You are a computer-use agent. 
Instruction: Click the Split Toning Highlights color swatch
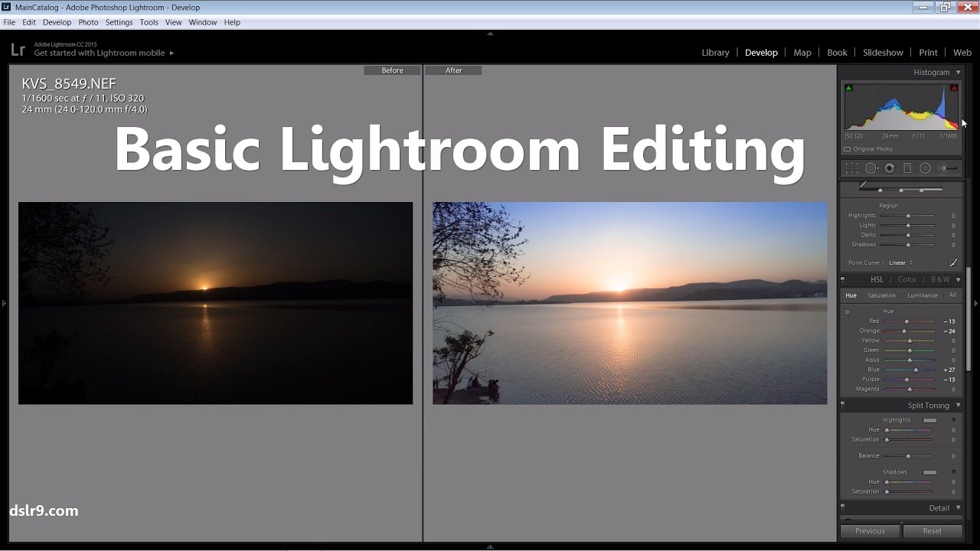coord(929,420)
